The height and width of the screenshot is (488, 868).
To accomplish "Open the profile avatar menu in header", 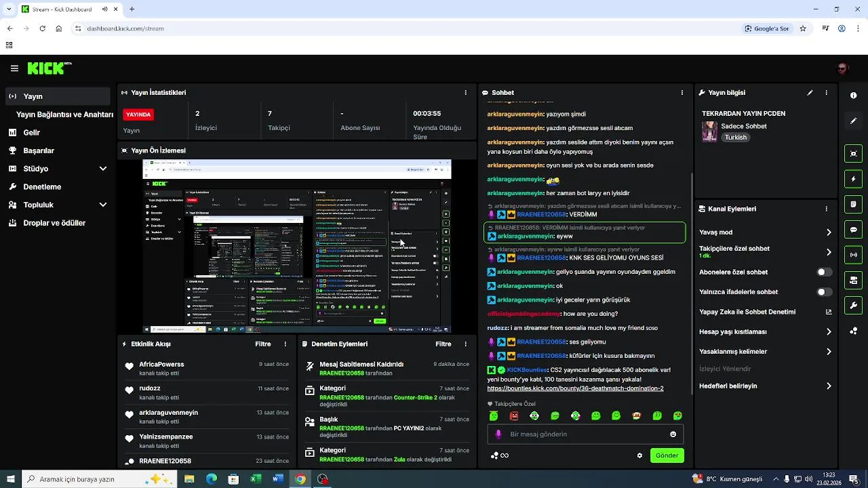I will point(843,68).
